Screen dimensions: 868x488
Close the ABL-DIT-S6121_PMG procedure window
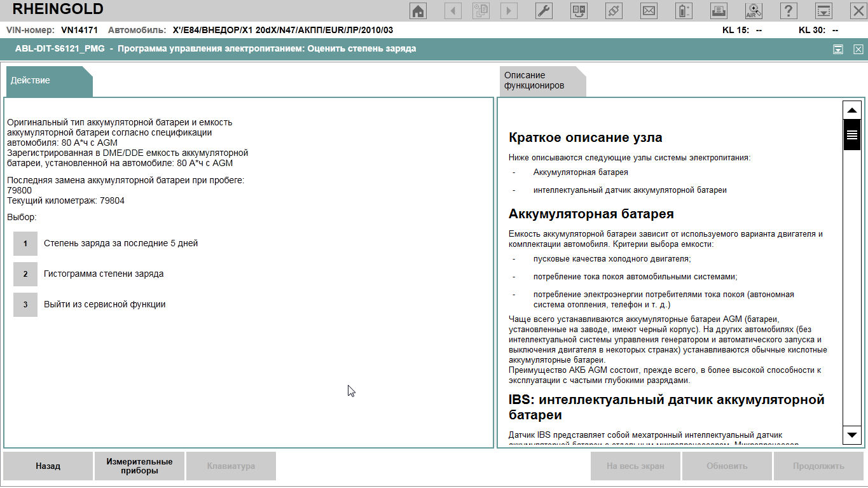pyautogui.click(x=858, y=49)
